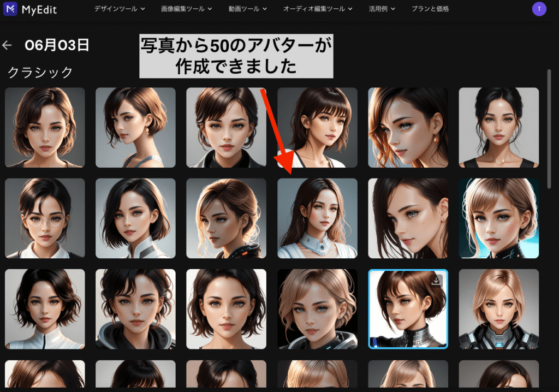The width and height of the screenshot is (559, 392).
Task: Download the selected avatar via download icon
Action: [x=436, y=281]
